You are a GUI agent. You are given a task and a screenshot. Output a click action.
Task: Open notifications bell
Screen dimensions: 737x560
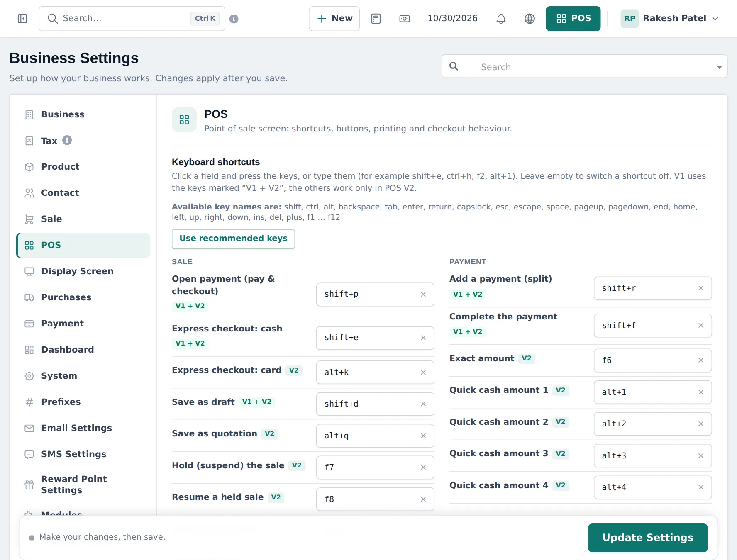pyautogui.click(x=501, y=19)
